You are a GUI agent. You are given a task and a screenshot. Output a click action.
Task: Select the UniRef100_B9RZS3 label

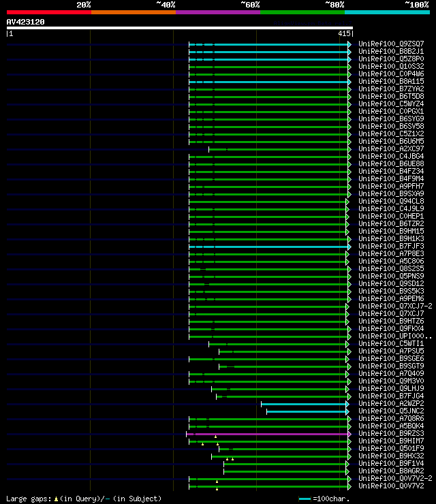391,434
